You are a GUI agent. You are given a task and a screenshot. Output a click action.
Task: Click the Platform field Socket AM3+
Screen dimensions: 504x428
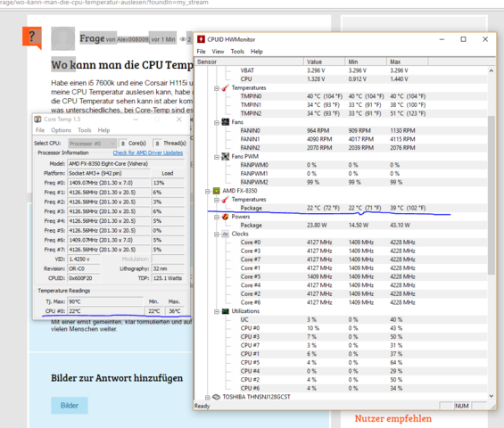click(x=109, y=173)
